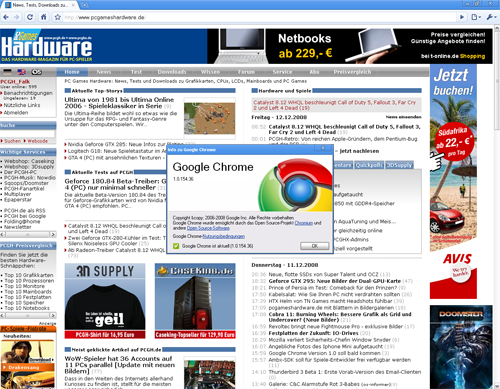Viewport: 500px width, 389px height.
Task: Click the left arrow of Wichtige Services scrollbar
Action: (3, 235)
